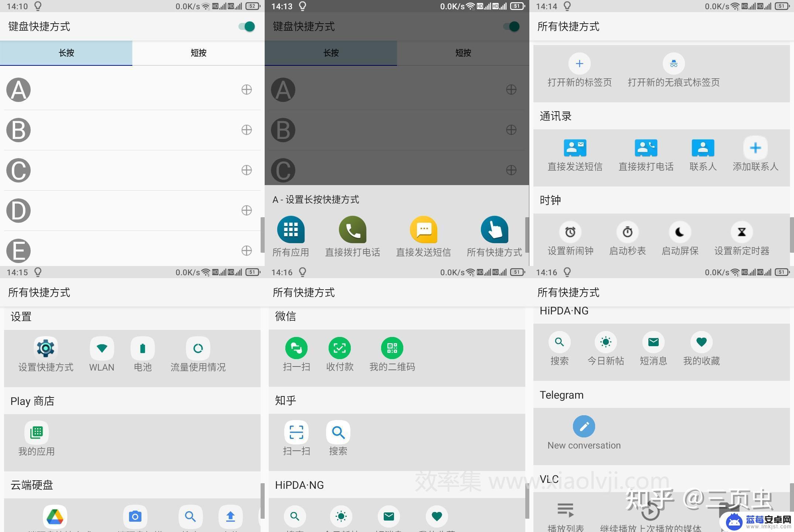Add shortcut for letter E in 14:10 screen
794x532 pixels.
point(247,250)
